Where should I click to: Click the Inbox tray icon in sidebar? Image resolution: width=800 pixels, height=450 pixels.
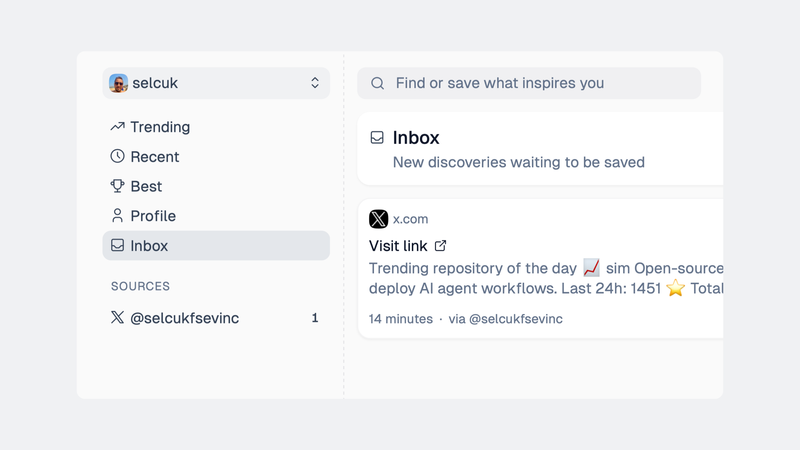pos(117,245)
